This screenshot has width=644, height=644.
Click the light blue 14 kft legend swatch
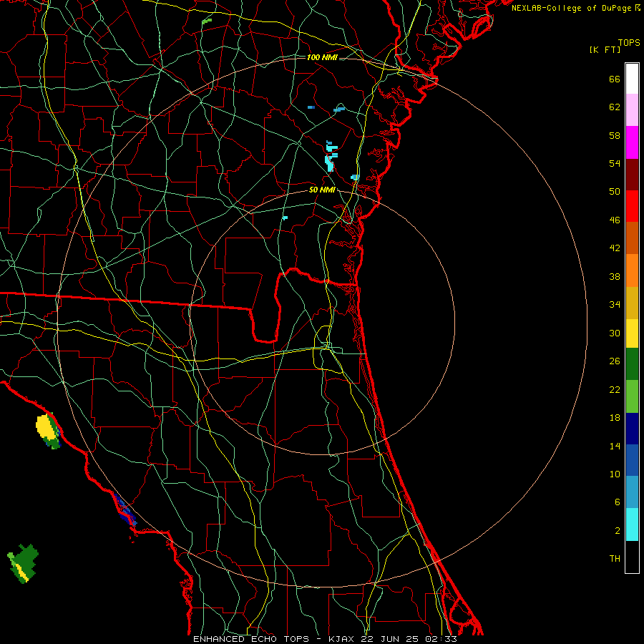coord(632,492)
